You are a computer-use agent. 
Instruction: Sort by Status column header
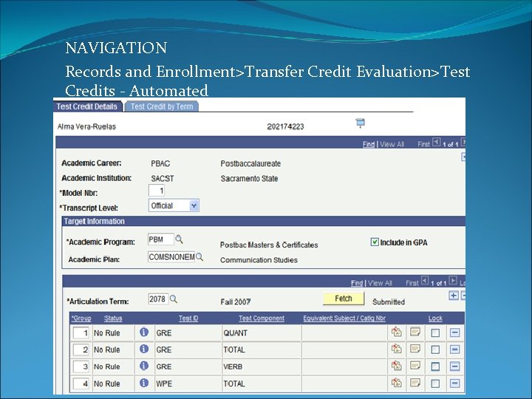113,318
